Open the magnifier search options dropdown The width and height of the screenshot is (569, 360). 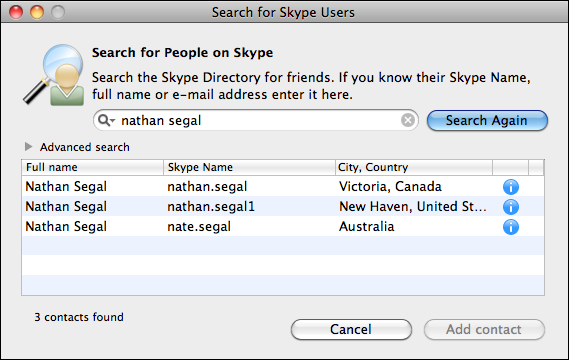click(x=106, y=120)
